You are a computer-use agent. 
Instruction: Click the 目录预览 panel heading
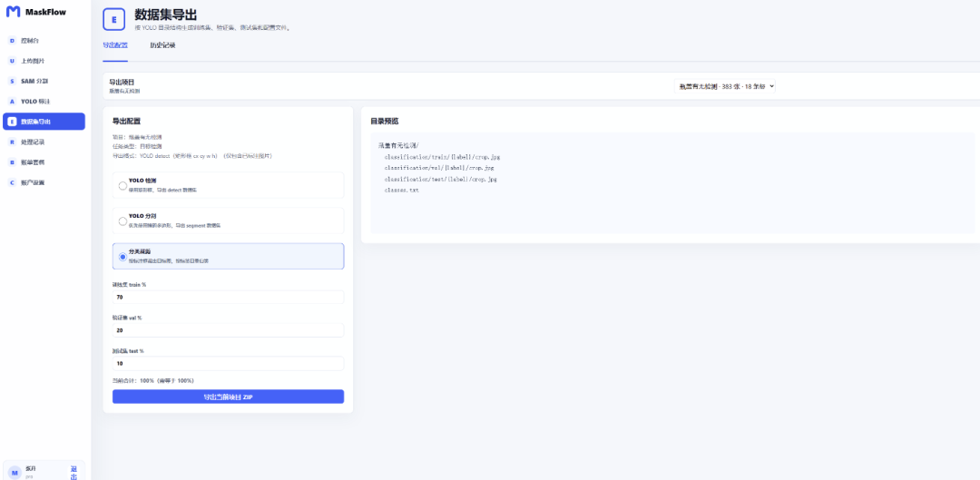(x=385, y=122)
